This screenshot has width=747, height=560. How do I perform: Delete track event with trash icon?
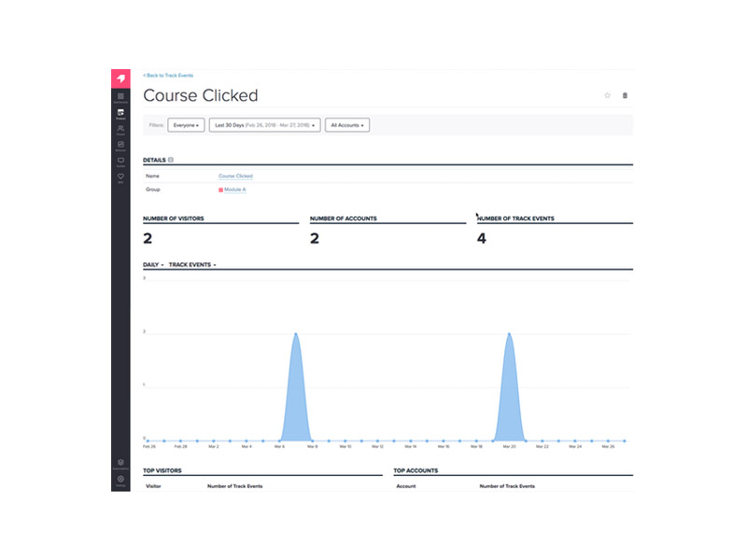pyautogui.click(x=625, y=95)
